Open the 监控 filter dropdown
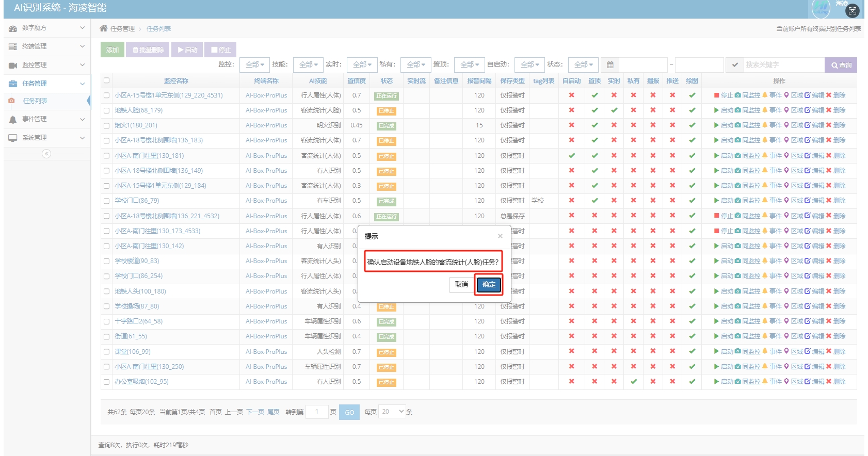Viewport: 868px width, 456px height. point(255,65)
